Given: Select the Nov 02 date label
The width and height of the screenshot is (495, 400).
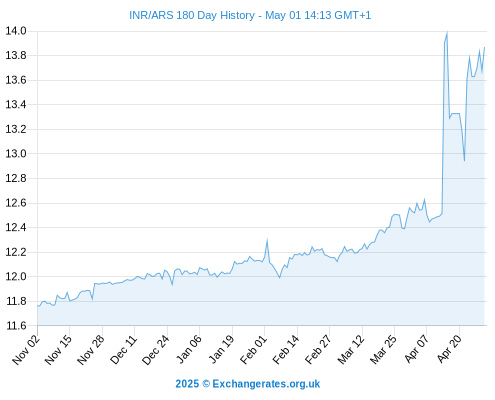Looking at the screenshot, I should pos(26,350).
